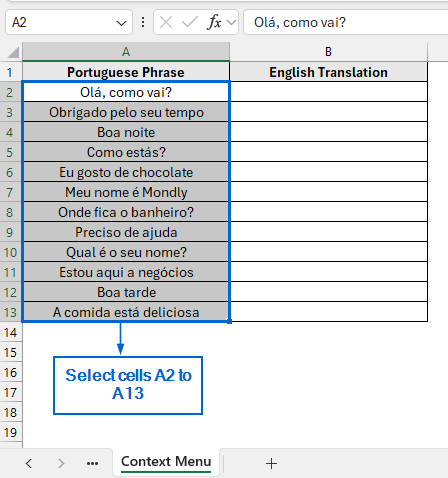Select column A header
The height and width of the screenshot is (478, 448).
(x=126, y=52)
